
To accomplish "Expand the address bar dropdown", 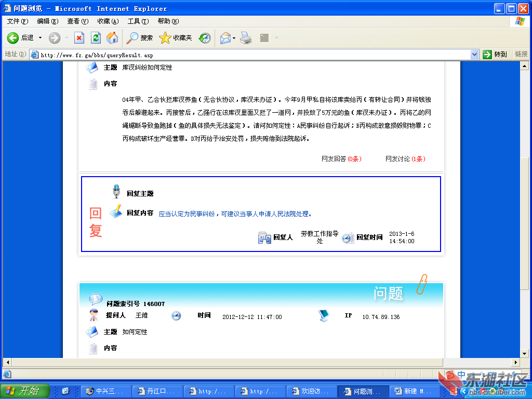I will 475,54.
